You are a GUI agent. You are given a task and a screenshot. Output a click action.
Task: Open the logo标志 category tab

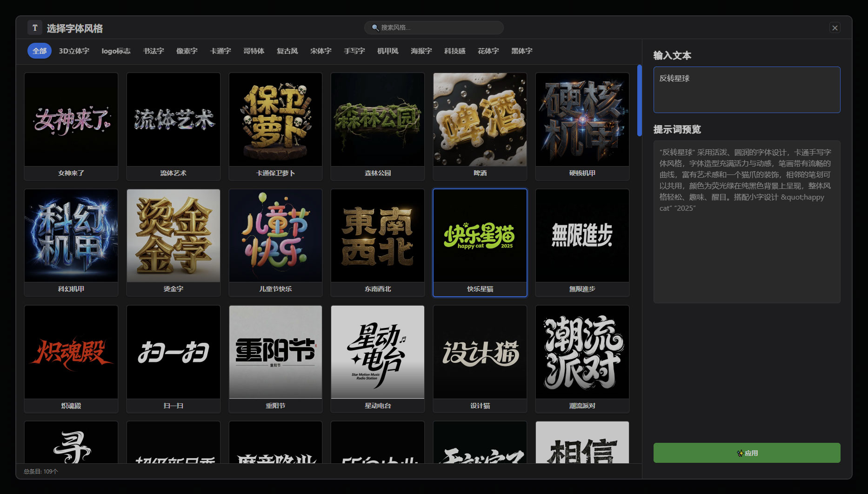116,51
